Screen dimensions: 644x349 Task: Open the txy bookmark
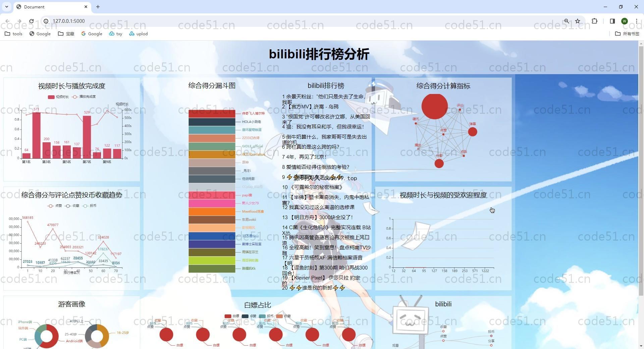(x=115, y=34)
